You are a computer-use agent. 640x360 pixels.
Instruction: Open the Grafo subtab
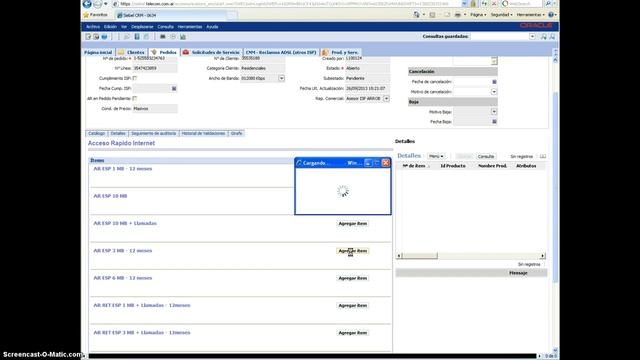point(236,133)
